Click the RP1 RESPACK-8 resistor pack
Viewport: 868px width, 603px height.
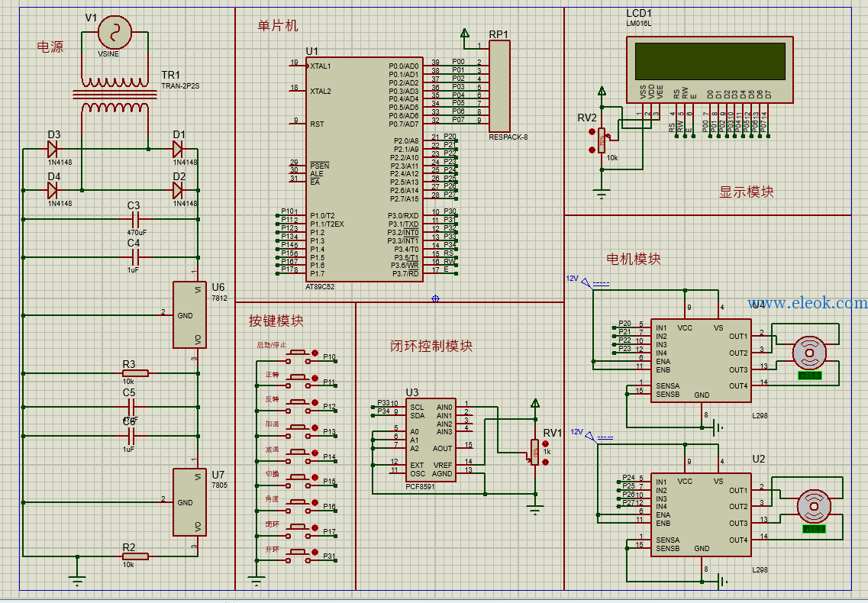click(x=499, y=86)
